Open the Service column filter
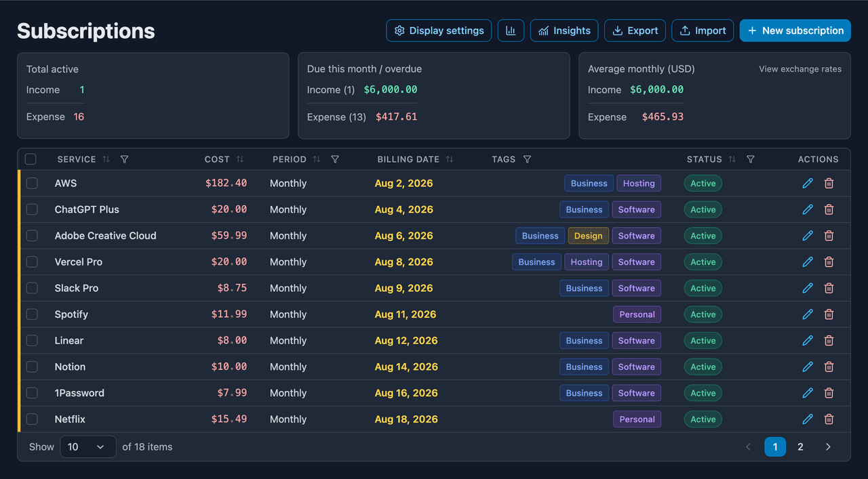The height and width of the screenshot is (479, 868). [124, 159]
